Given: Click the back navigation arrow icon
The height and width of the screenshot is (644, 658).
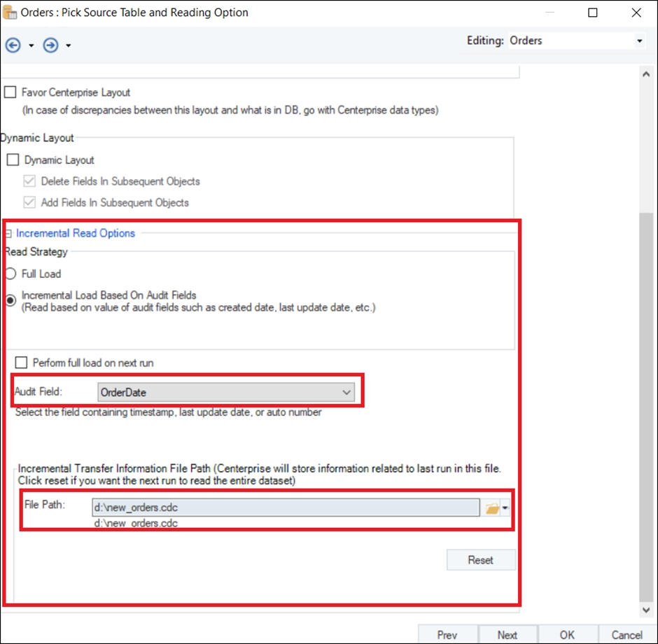Looking at the screenshot, I should (x=13, y=45).
